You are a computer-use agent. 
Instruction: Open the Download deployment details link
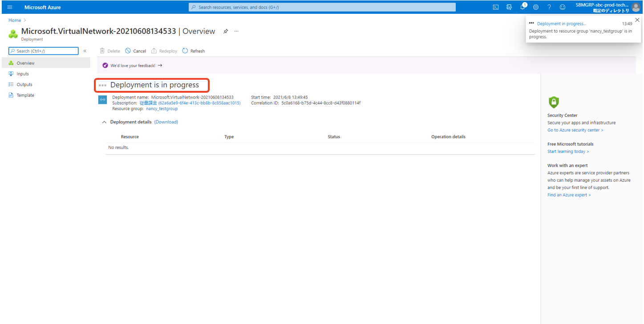click(x=166, y=122)
